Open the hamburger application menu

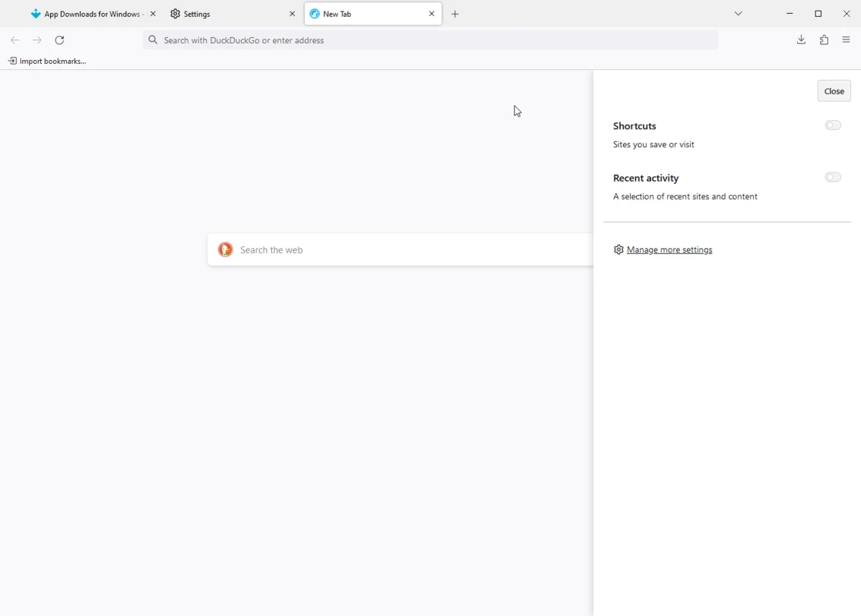[846, 39]
